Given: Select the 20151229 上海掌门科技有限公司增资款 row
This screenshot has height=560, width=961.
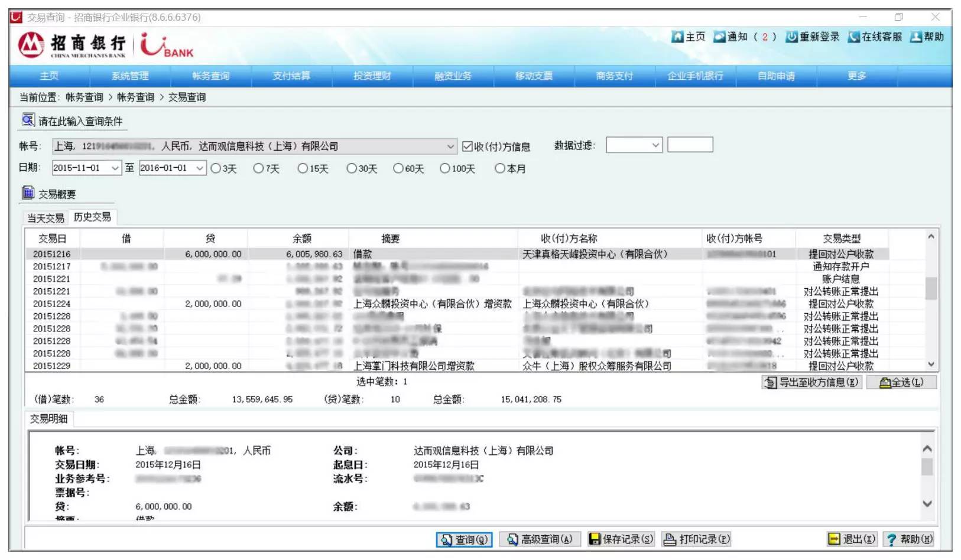Looking at the screenshot, I should click(x=457, y=366).
